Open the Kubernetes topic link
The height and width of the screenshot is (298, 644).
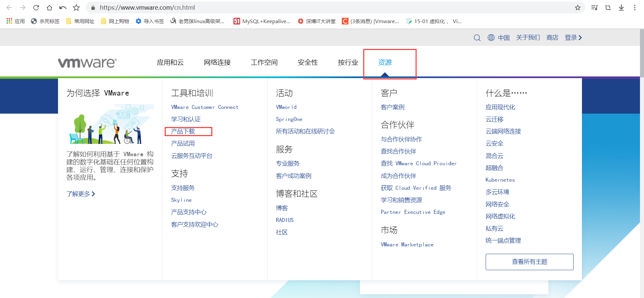[500, 180]
